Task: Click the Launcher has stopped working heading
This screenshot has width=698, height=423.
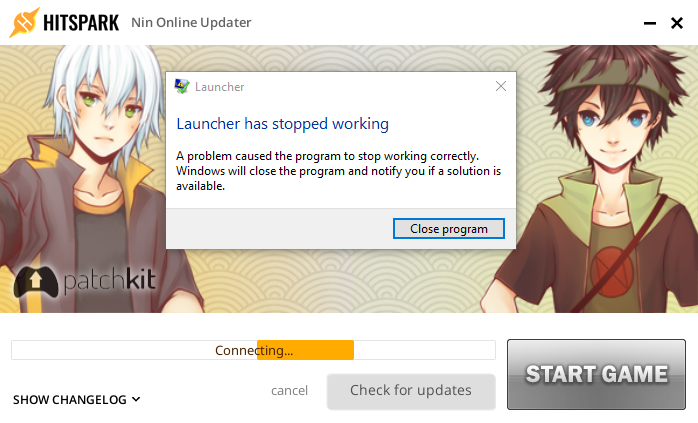Action: tap(283, 124)
